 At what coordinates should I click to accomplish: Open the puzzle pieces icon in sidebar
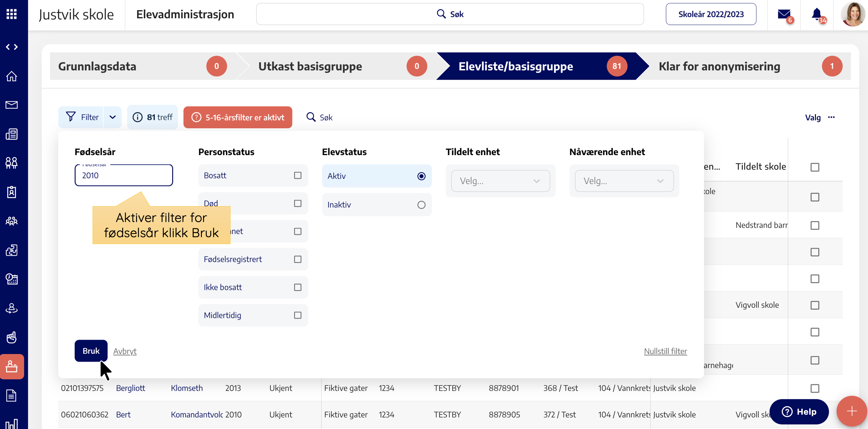(12, 250)
